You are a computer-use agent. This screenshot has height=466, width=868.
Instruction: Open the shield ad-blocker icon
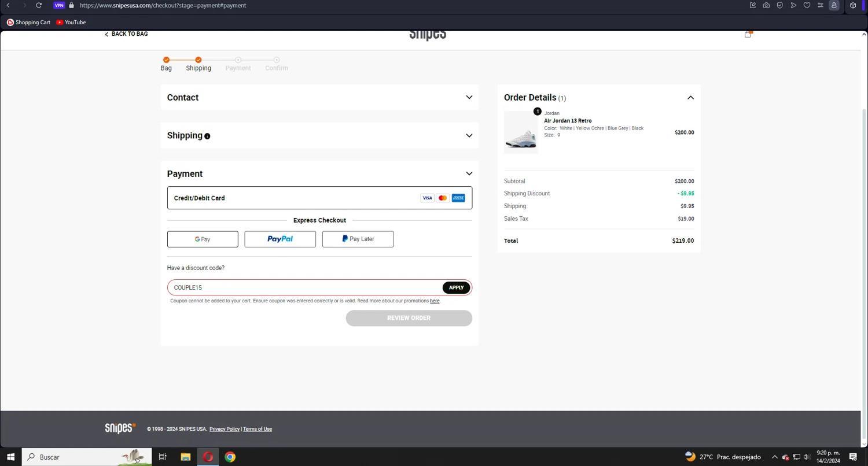point(780,5)
